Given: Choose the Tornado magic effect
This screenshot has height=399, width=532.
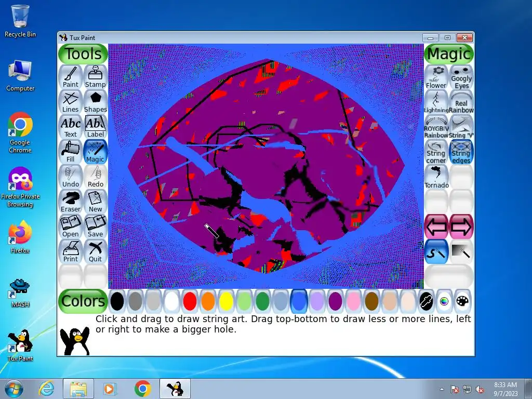Looking at the screenshot, I should point(436,177).
